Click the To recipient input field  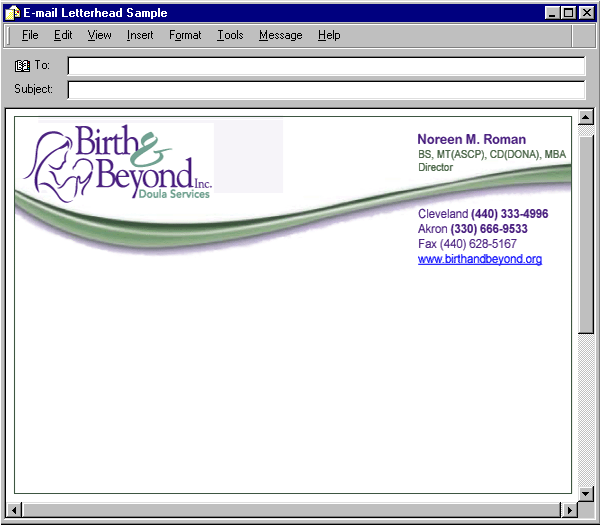coord(326,66)
